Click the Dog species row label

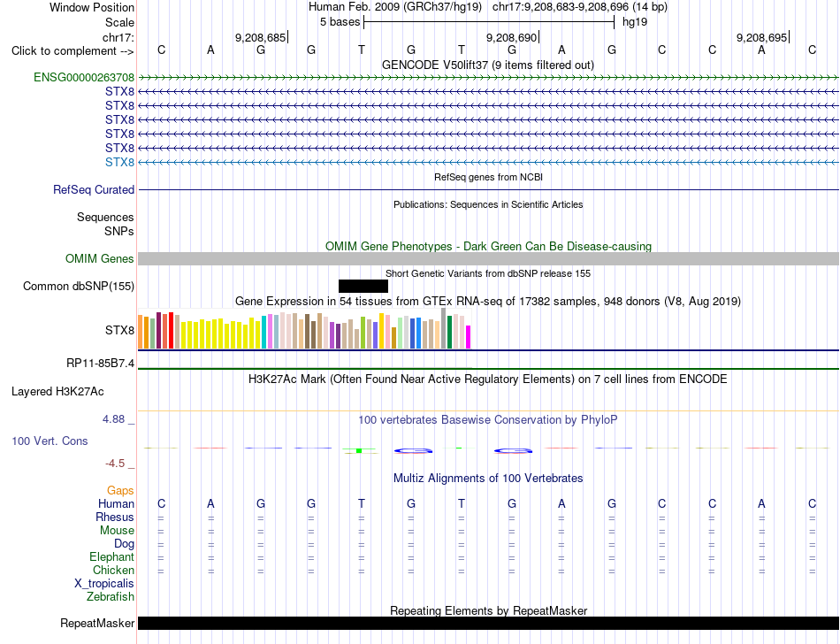pos(125,544)
